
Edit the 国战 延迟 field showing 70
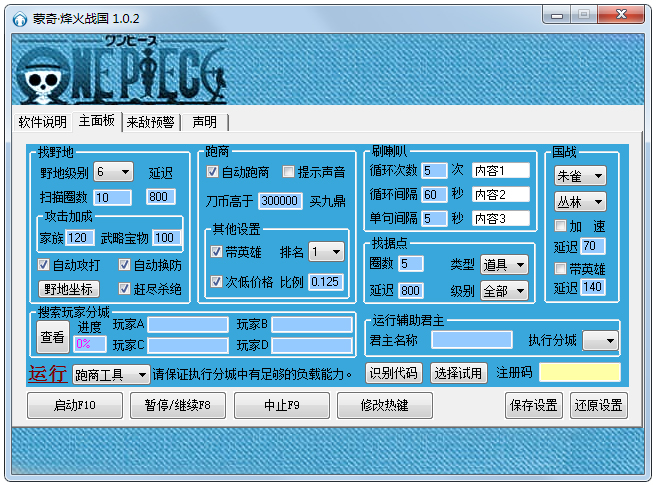pos(592,246)
